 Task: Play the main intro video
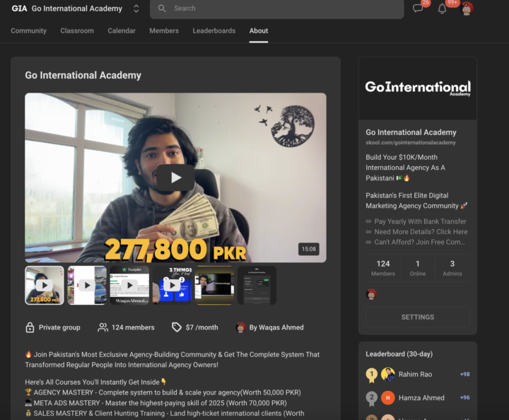pos(175,177)
